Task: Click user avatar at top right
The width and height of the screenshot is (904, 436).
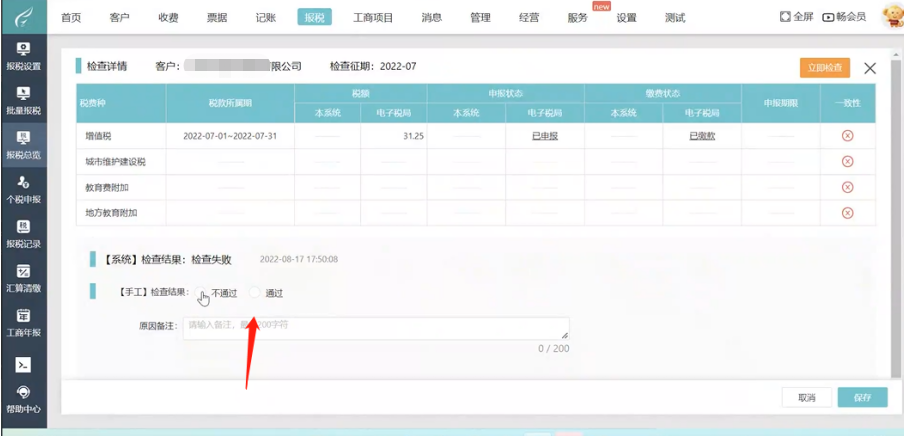Action: (x=891, y=16)
